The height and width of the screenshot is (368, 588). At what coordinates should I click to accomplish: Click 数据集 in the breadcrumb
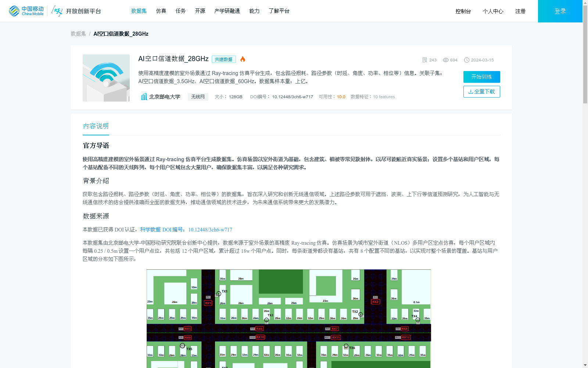pyautogui.click(x=78, y=34)
